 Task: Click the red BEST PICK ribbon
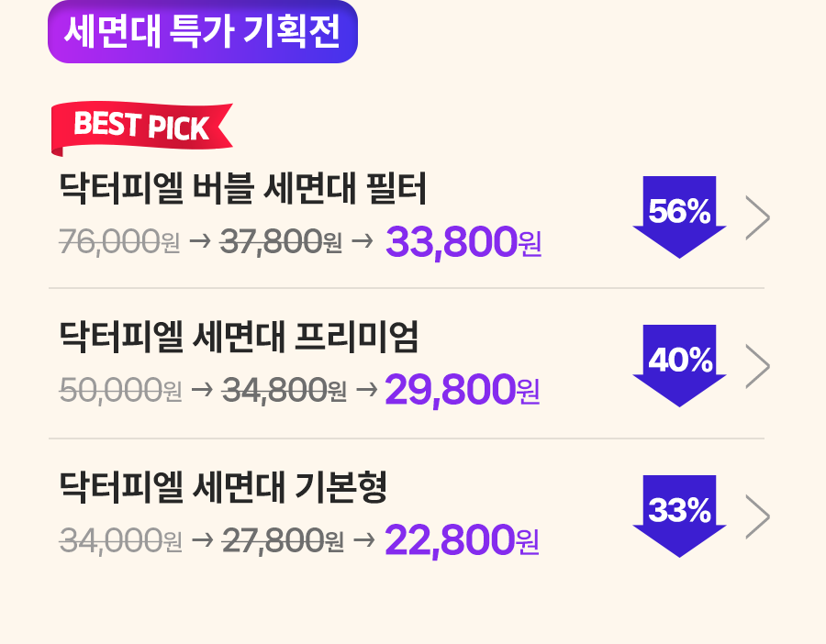[141, 129]
